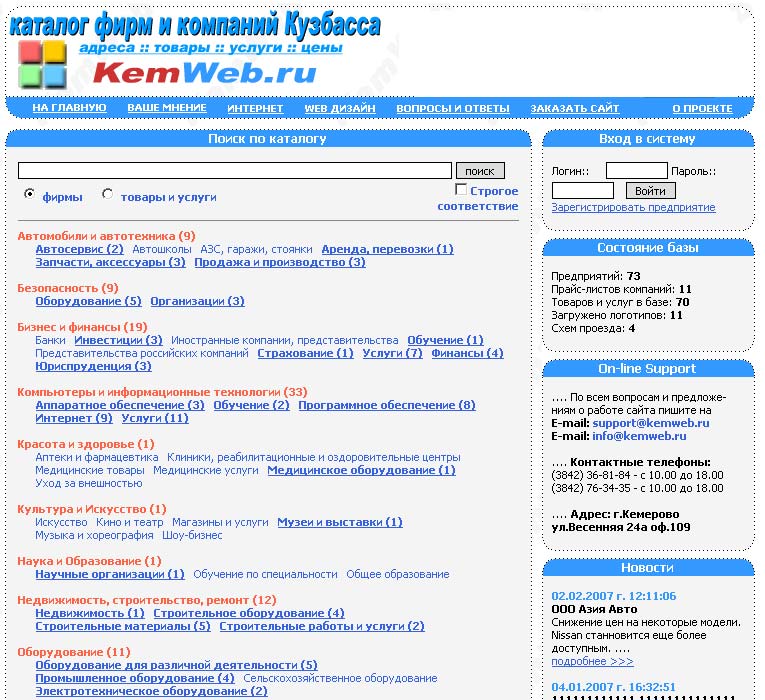The height and width of the screenshot is (700, 765).
Task: Open 'подробнее >>>' news link
Action: (592, 662)
